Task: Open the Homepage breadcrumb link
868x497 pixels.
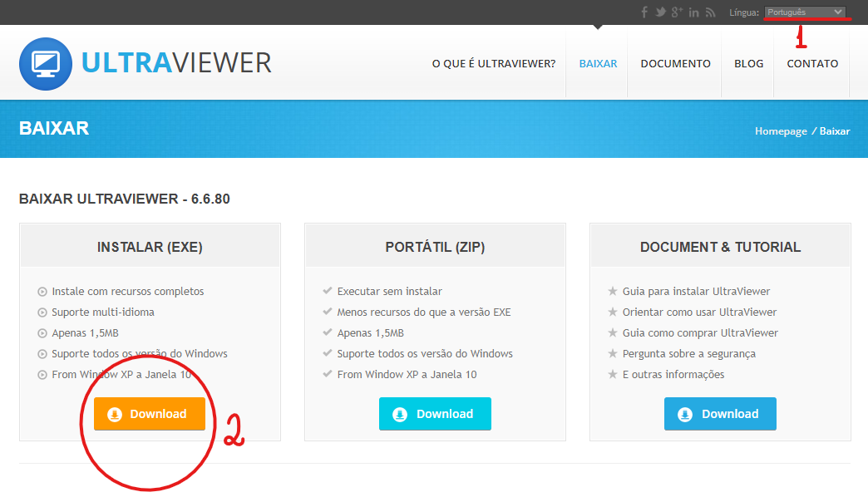Action: pyautogui.click(x=780, y=130)
